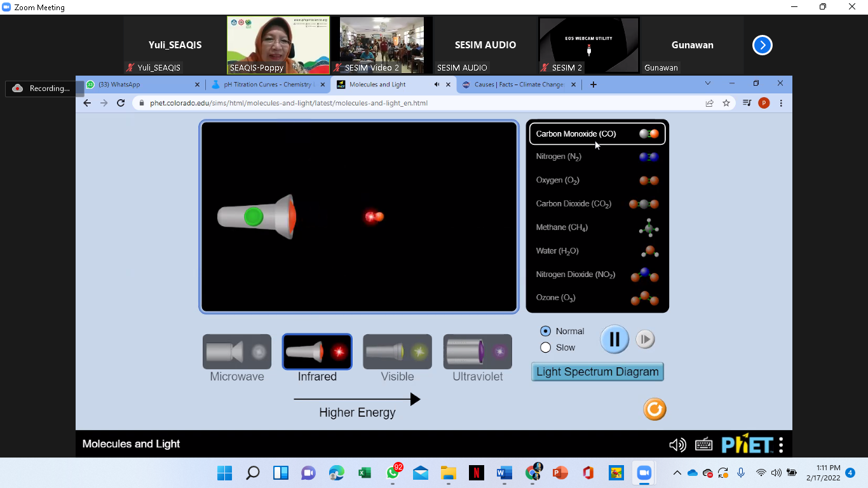Open the keyboard shortcuts icon
Viewport: 868px width, 488px height.
703,445
